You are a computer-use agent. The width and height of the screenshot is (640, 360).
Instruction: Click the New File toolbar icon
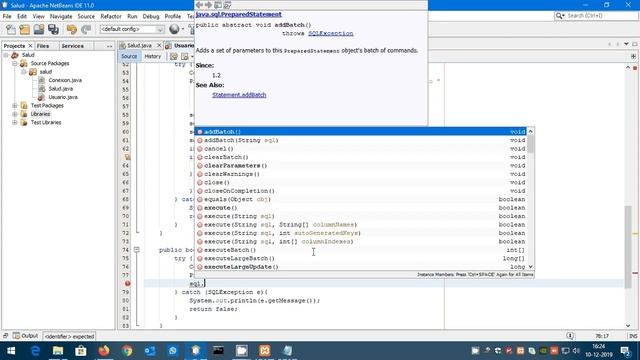(x=11, y=29)
